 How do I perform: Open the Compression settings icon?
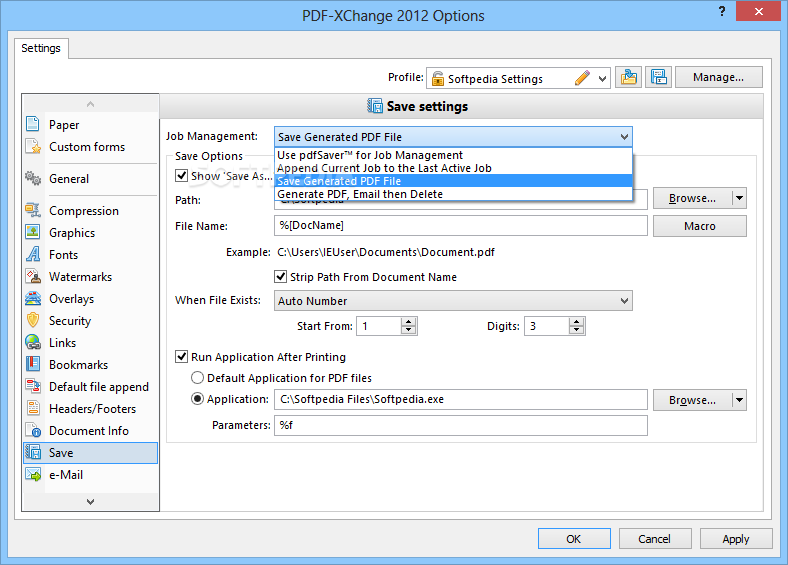[x=34, y=211]
